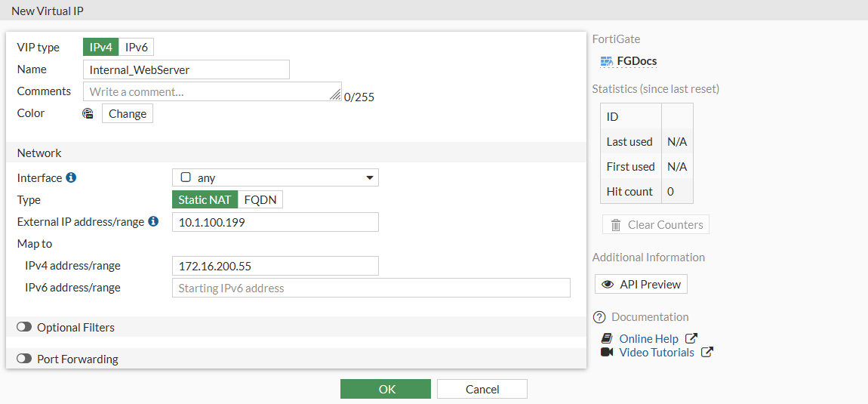This screenshot has height=404, width=868.
Task: Click the Online Help book icon
Action: (606, 339)
